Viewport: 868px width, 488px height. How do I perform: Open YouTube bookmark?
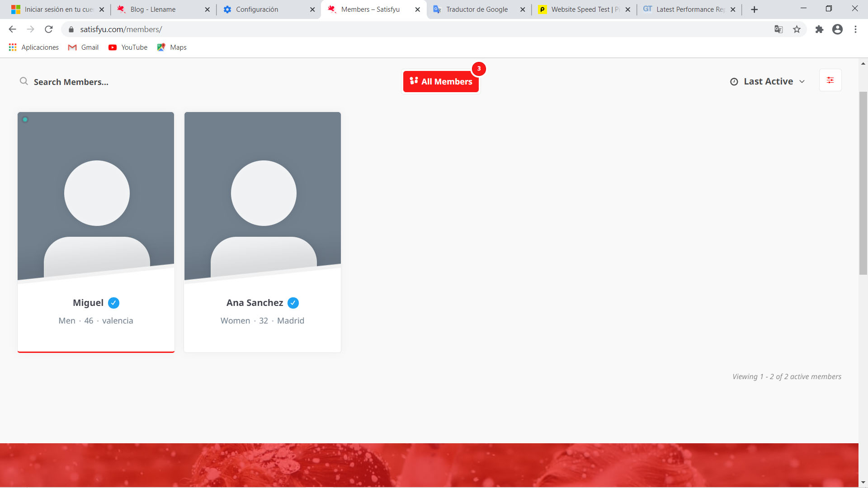pos(128,47)
